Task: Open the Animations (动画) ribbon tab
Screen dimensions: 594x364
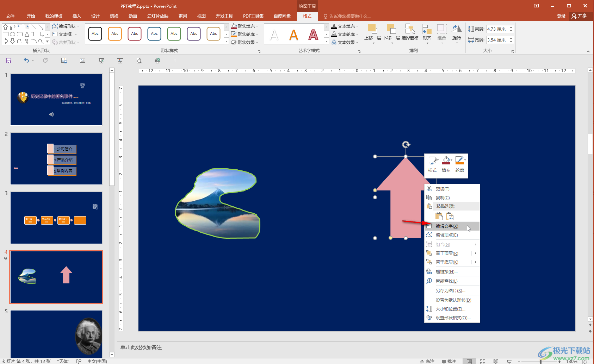Action: pyautogui.click(x=133, y=16)
